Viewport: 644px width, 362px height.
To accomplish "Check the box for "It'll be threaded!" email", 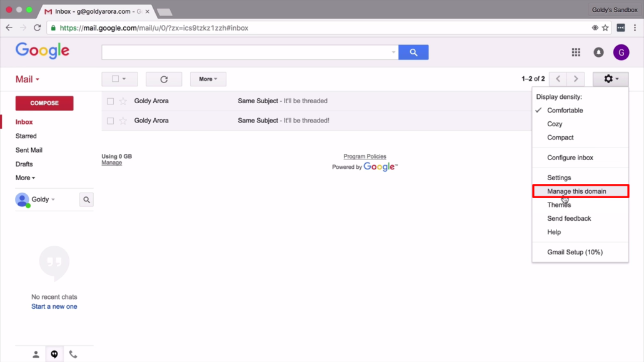I will coord(110,121).
